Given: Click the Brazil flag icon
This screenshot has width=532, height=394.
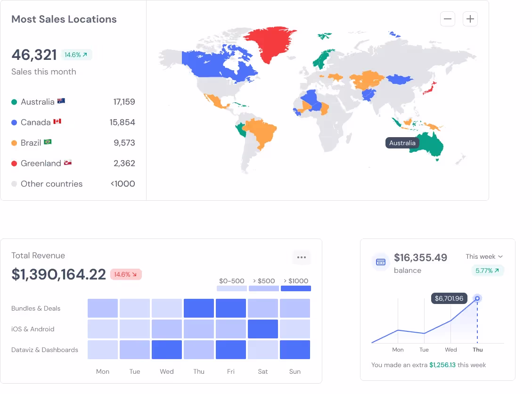Looking at the screenshot, I should [x=48, y=142].
